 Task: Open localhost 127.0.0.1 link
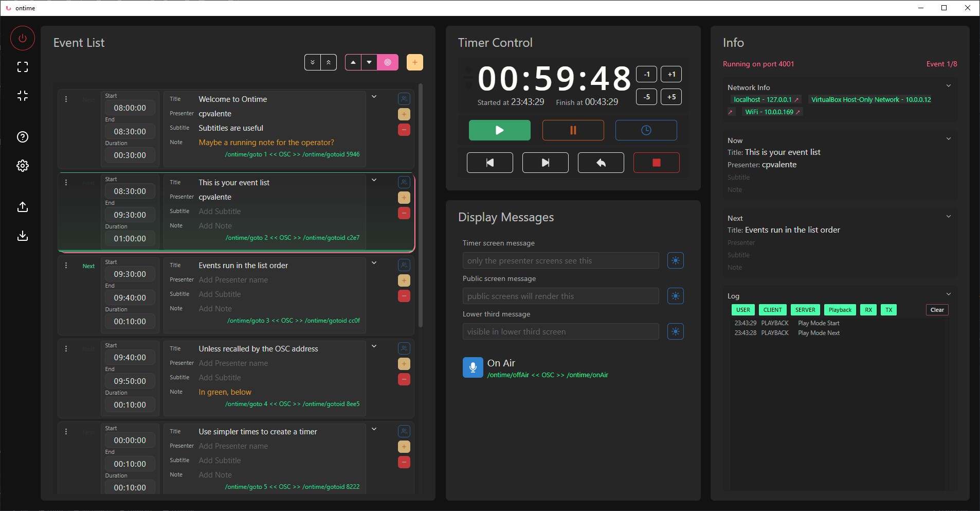766,100
